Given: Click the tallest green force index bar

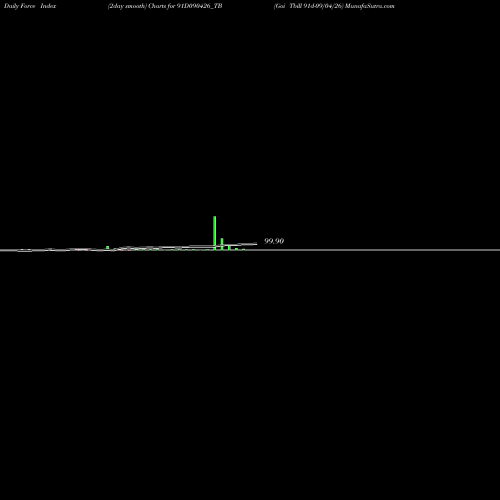Looking at the screenshot, I should click(215, 233).
